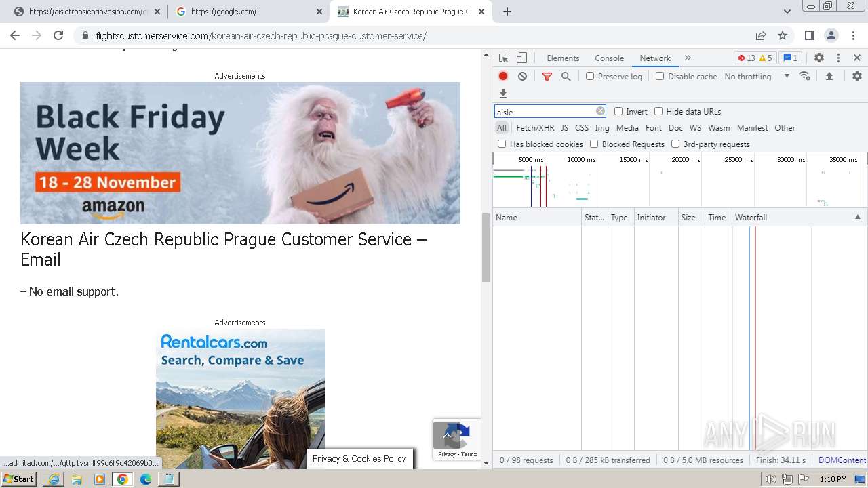Open network conditions wifi icon

(x=805, y=76)
